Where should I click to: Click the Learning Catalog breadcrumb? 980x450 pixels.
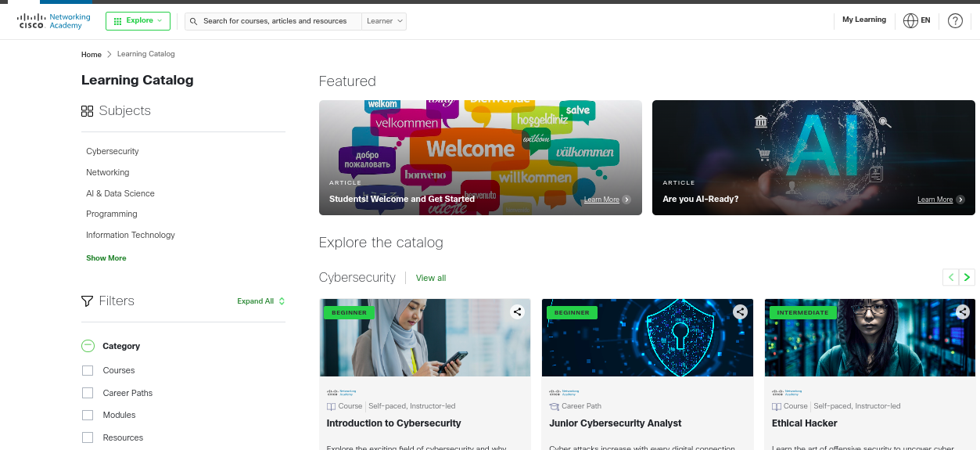click(x=146, y=55)
